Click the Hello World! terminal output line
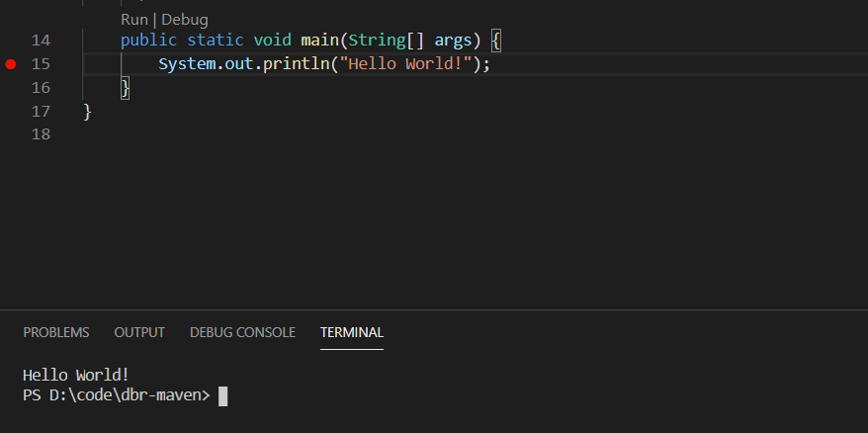The width and height of the screenshot is (868, 433). point(76,375)
